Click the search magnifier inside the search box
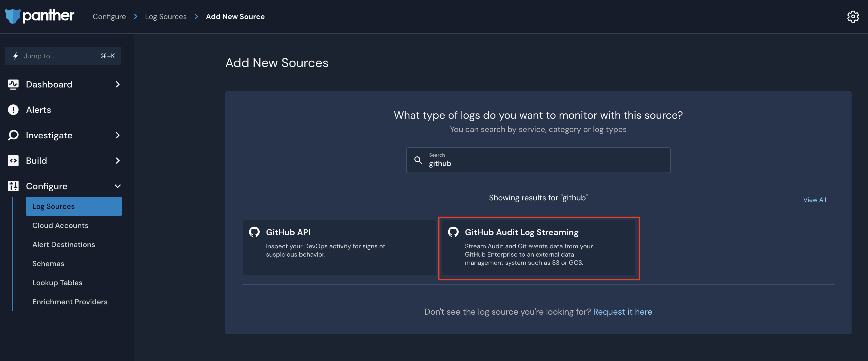Viewport: 868px width, 361px height. 418,160
